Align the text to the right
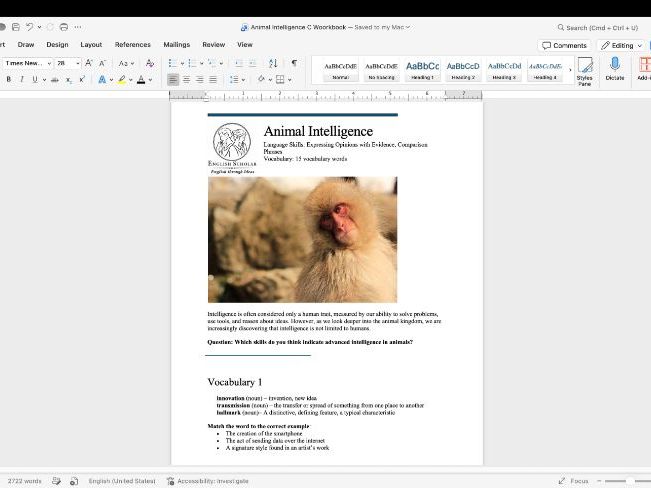Screen dimensions: 651x488 point(200,79)
